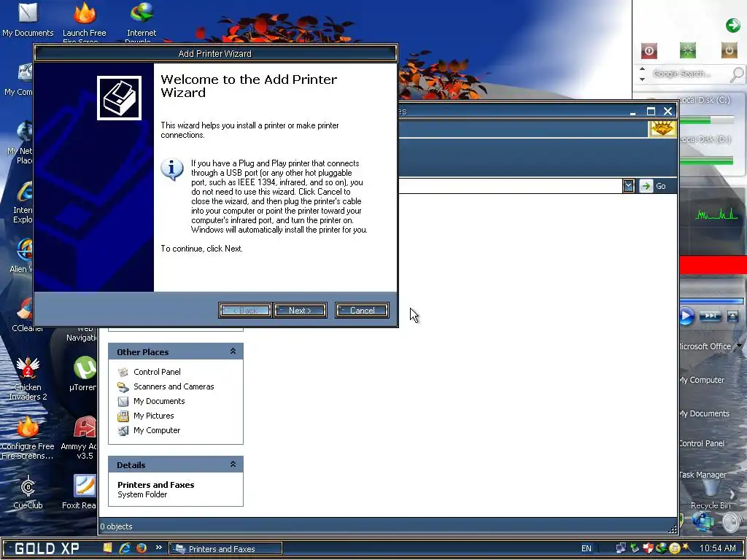Open the uTorrent desktop icon

click(85, 374)
